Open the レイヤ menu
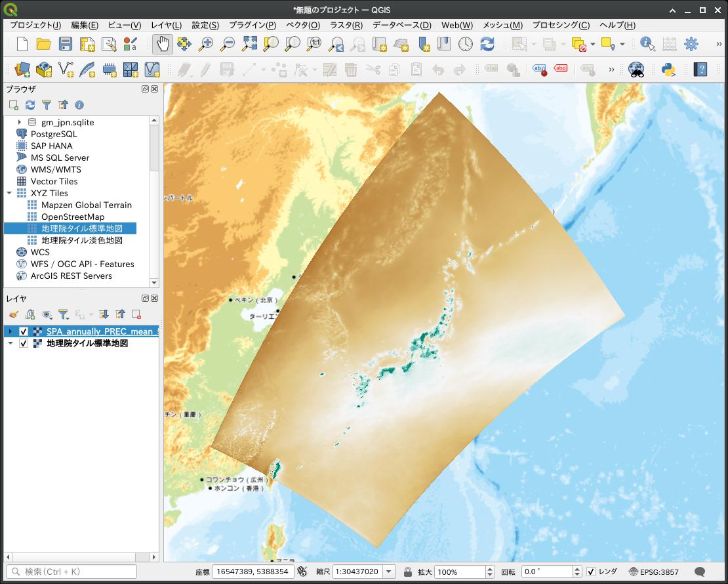Viewport: 728px width, 584px height. (x=166, y=25)
